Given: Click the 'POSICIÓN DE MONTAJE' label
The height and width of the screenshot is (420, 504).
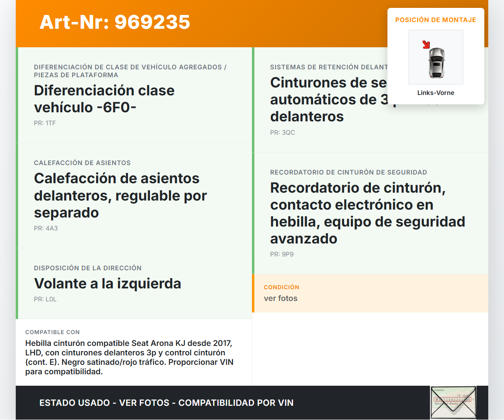Looking at the screenshot, I should click(x=436, y=20).
